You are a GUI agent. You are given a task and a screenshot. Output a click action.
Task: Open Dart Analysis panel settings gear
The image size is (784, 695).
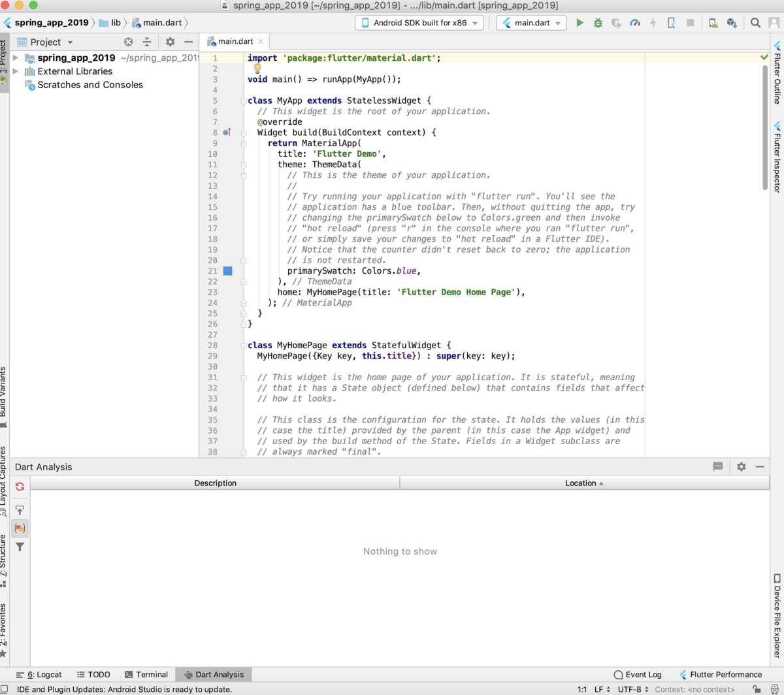click(741, 466)
